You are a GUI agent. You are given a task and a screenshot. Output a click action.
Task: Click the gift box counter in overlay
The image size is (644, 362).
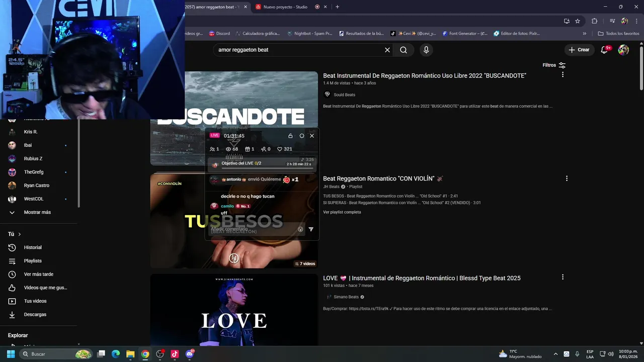coord(250,149)
